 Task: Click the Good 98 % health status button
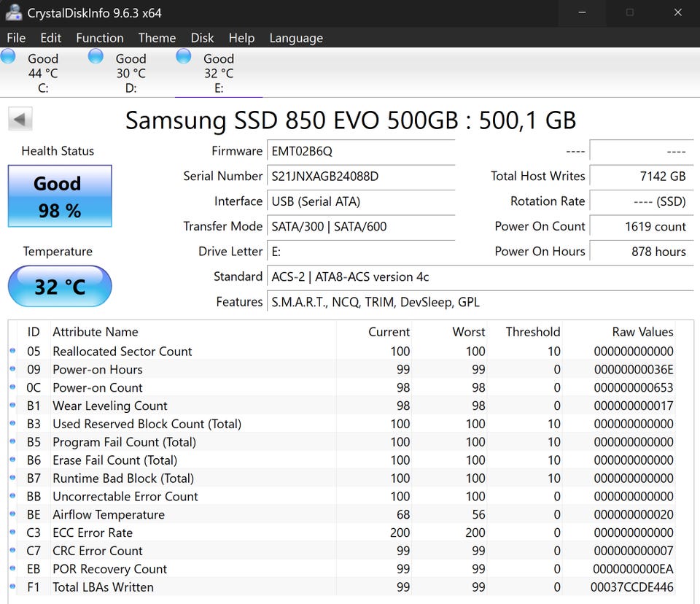point(60,197)
